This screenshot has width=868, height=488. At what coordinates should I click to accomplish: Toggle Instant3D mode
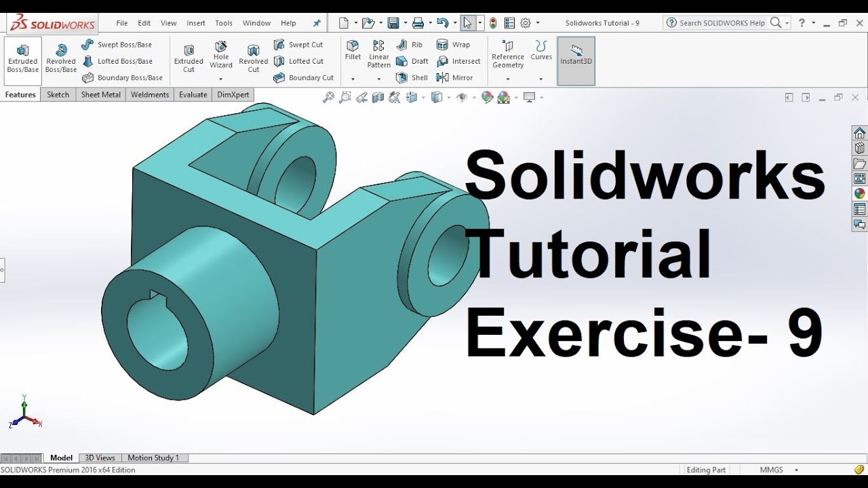576,60
